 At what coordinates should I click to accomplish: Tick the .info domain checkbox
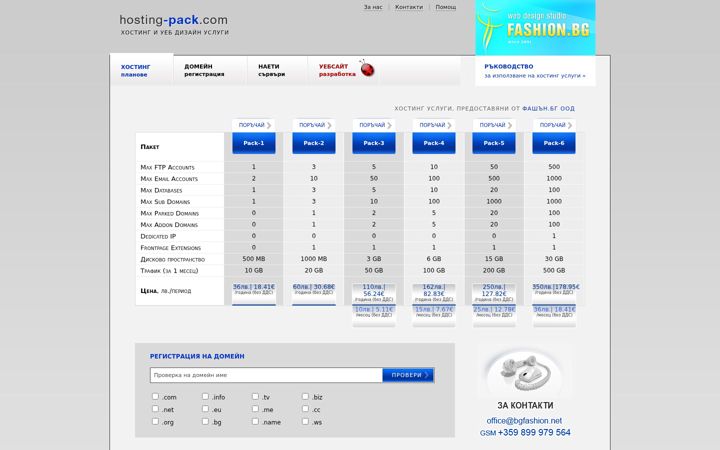(x=205, y=396)
